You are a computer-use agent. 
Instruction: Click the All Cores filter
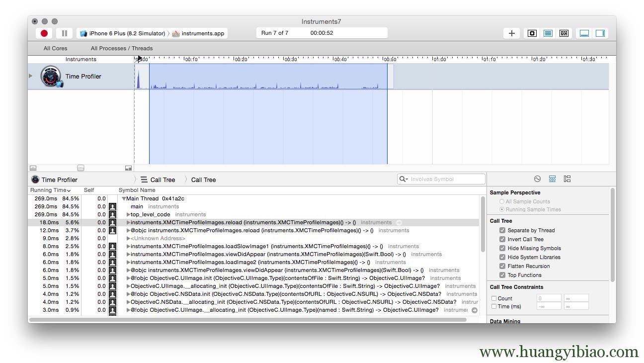(x=56, y=48)
